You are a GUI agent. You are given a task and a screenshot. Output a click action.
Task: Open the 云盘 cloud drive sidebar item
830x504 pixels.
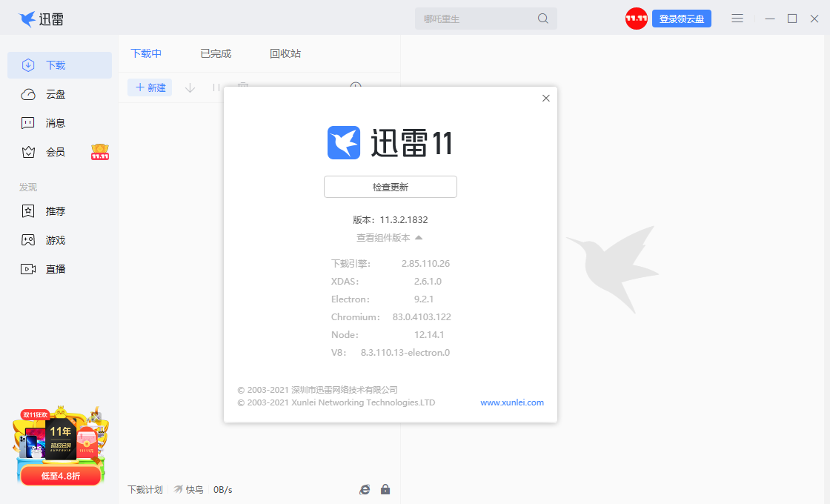[55, 94]
